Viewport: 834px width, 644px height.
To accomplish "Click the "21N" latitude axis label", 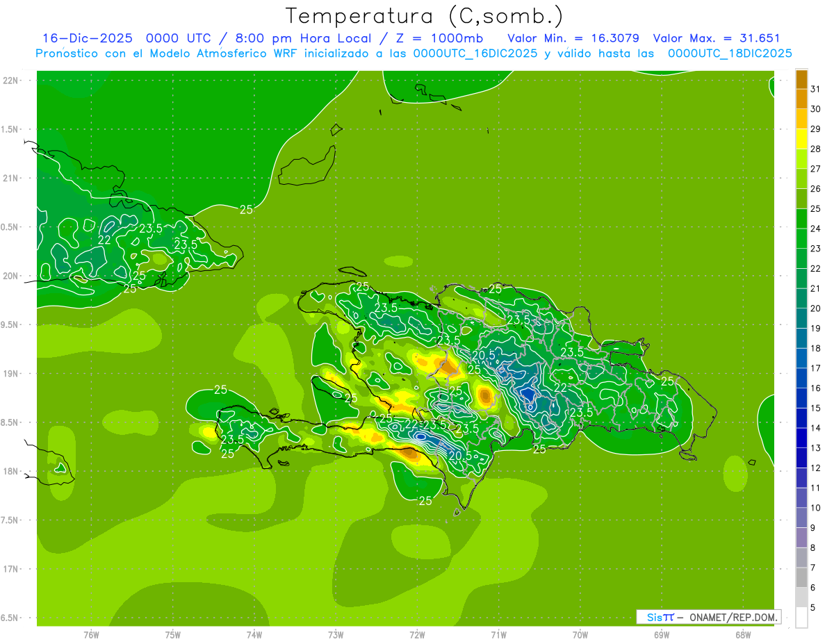I will coord(10,178).
